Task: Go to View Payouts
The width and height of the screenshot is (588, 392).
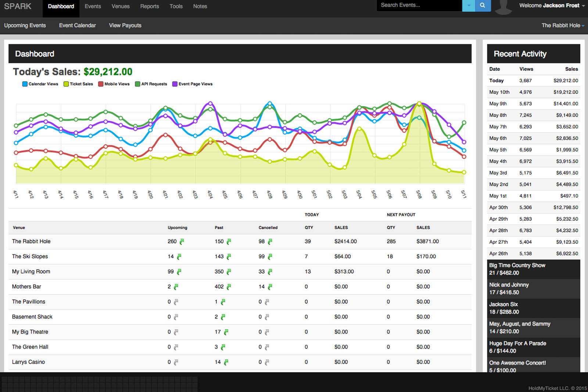Action: (125, 25)
